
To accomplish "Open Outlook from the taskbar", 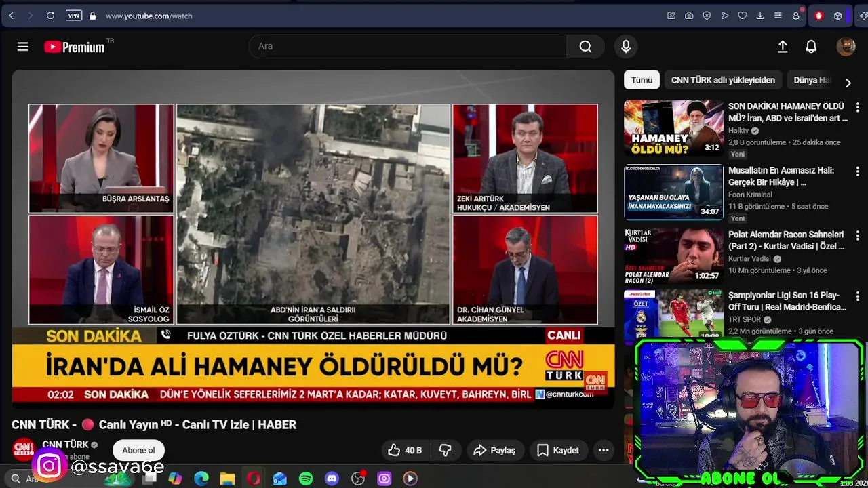I will (279, 479).
